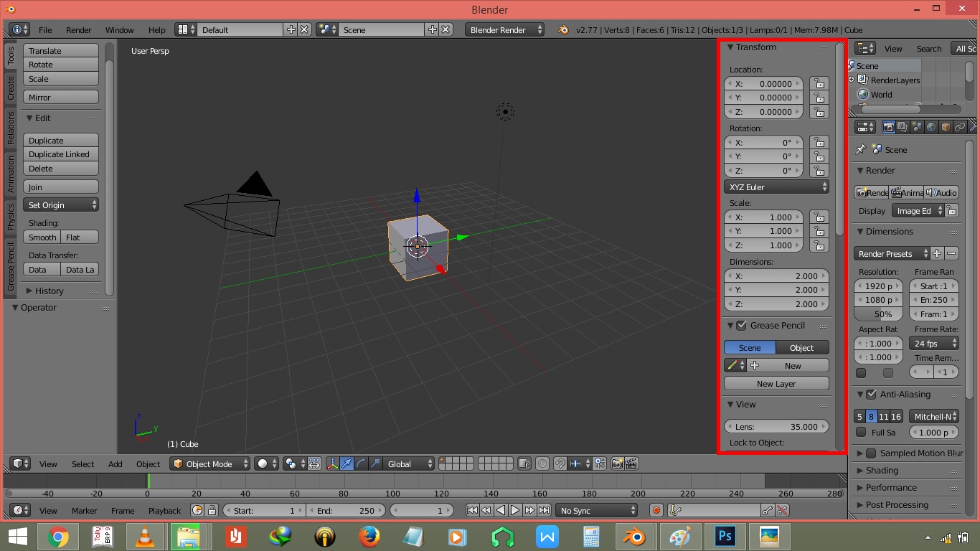Viewport: 980px width, 551px height.
Task: Click the add screen layout plus icon
Action: coord(291,29)
